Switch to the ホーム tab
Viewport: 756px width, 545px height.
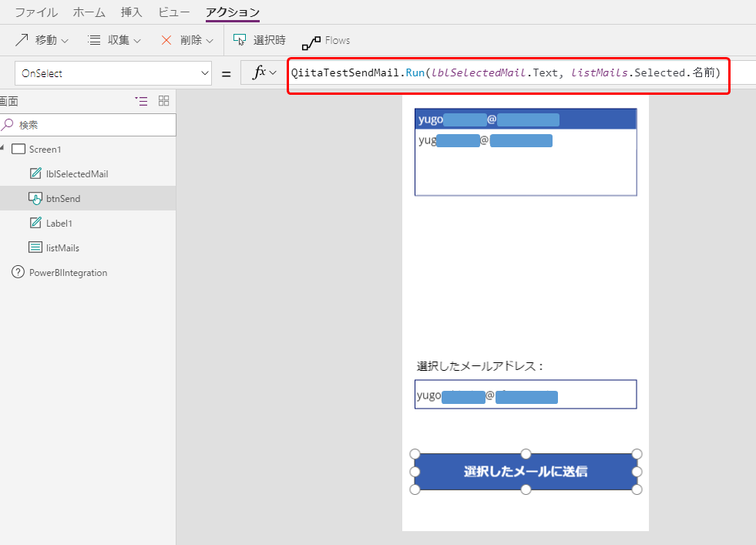point(89,12)
